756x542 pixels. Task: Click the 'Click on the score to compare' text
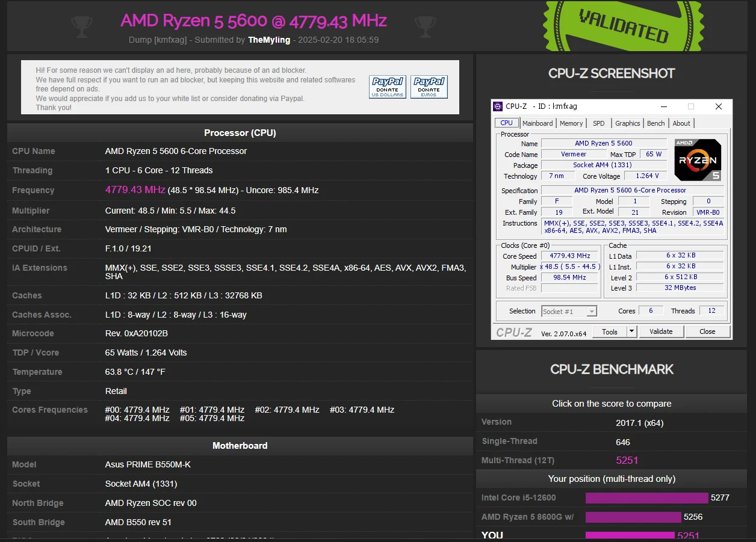tap(612, 404)
